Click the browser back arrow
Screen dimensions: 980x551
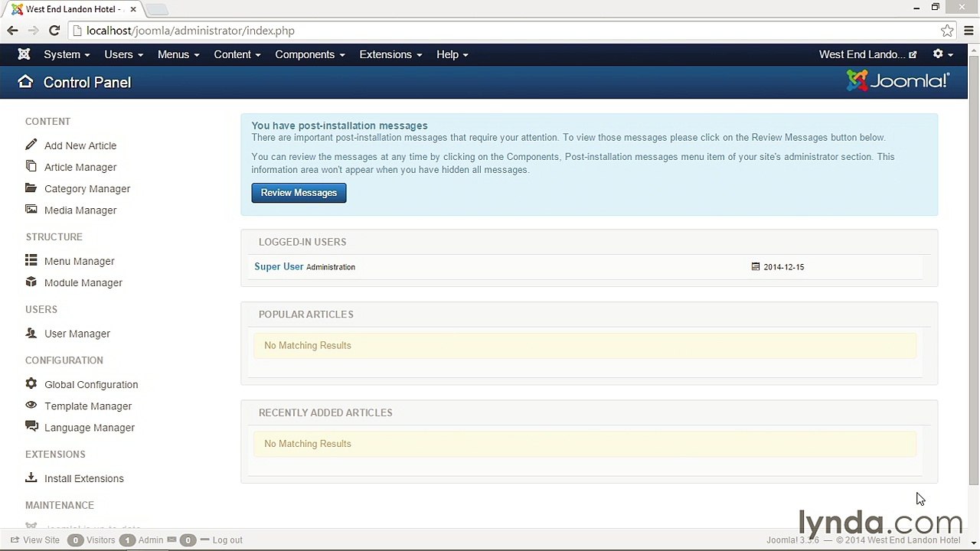coord(12,31)
